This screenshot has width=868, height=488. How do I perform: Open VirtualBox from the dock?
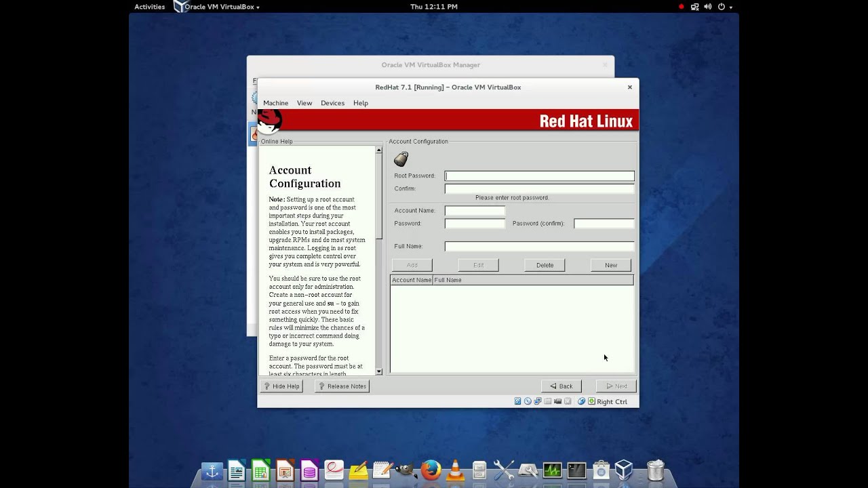(625, 470)
